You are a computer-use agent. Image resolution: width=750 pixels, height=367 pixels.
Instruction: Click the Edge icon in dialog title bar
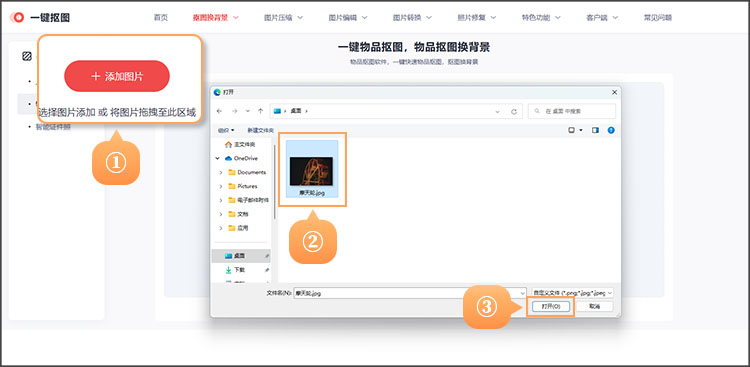tap(218, 92)
